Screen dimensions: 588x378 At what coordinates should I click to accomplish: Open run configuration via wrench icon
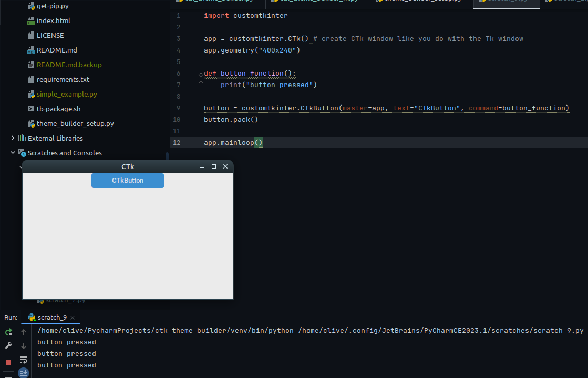(8, 345)
